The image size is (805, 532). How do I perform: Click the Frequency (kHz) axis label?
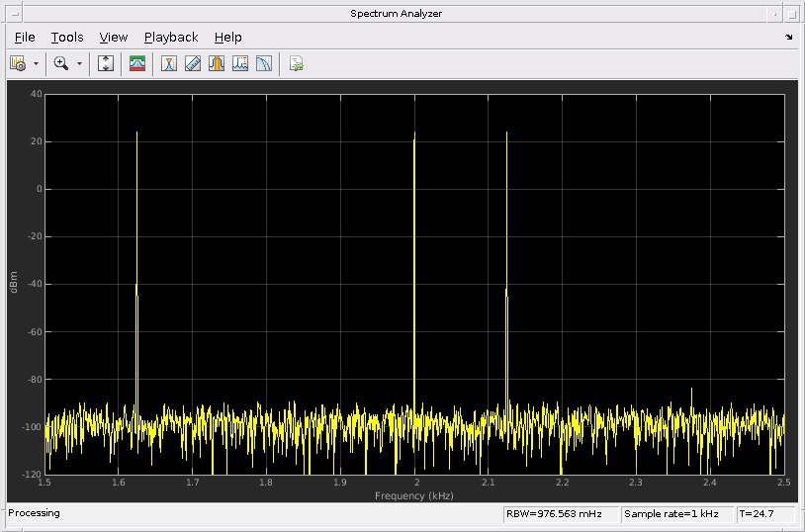click(413, 495)
